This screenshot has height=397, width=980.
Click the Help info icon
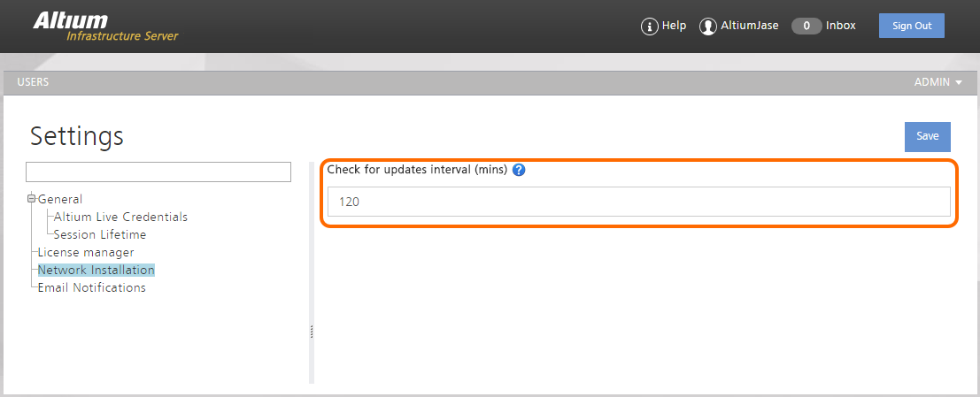(650, 27)
